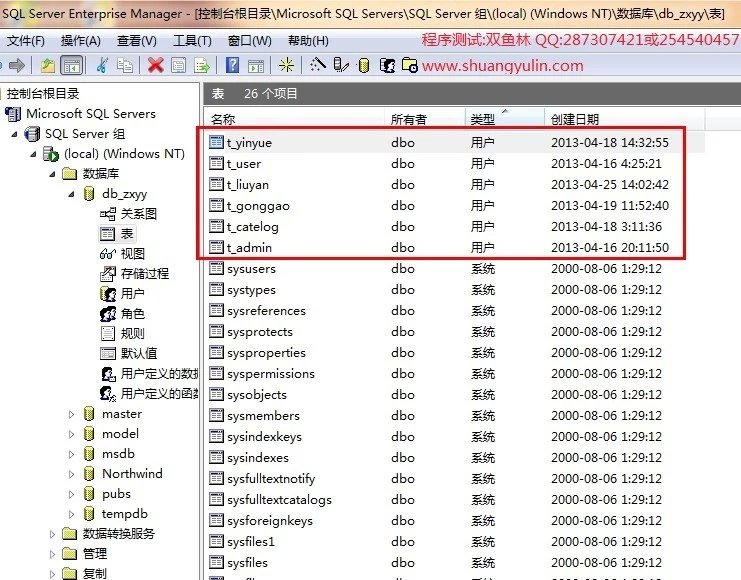Screen dimensions: 741x580
Task: Click the 存储过程 icon in tree
Action: [x=108, y=273]
